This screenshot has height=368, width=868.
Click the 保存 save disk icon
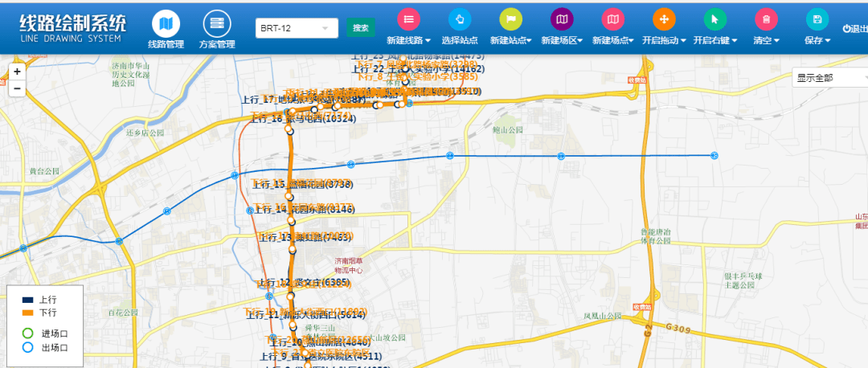(x=817, y=19)
